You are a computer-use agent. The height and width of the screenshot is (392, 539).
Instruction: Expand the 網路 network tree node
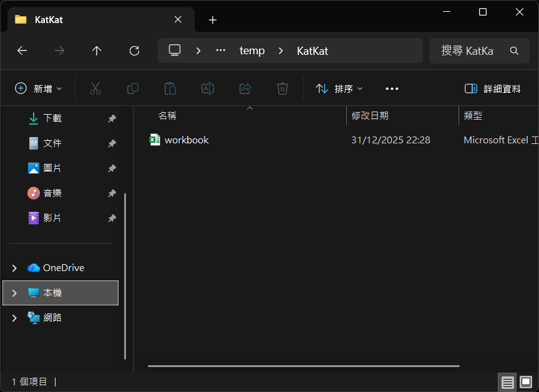pos(14,318)
